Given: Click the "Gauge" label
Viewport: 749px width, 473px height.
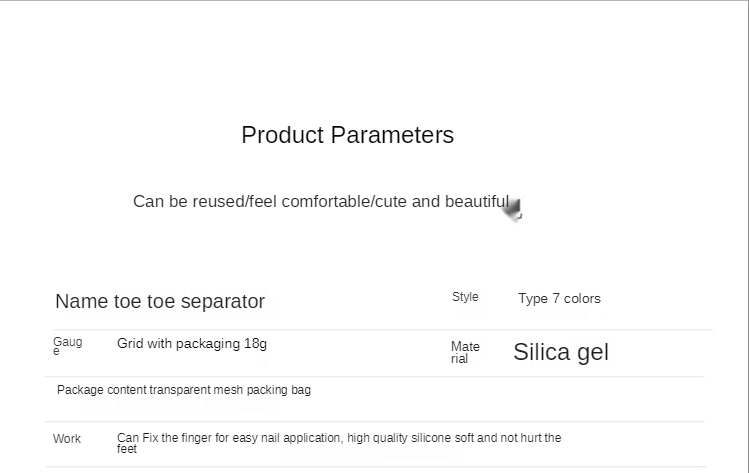Looking at the screenshot, I should tap(67, 346).
